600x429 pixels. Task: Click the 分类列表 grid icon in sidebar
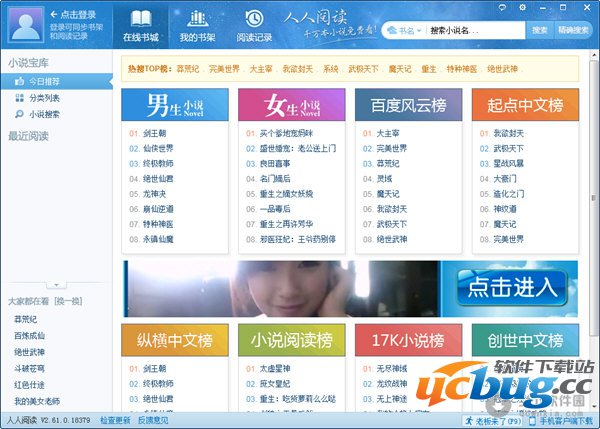click(x=19, y=98)
